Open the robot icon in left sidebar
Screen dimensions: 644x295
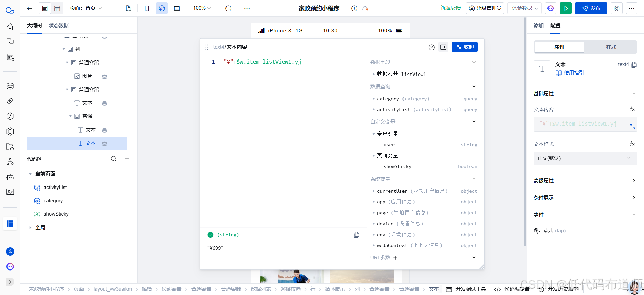pos(10,177)
